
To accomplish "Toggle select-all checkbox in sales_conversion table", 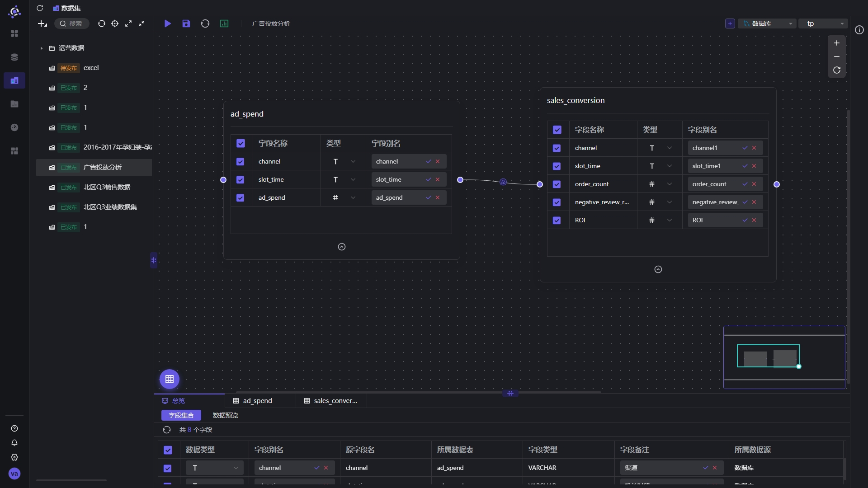I will pos(557,130).
